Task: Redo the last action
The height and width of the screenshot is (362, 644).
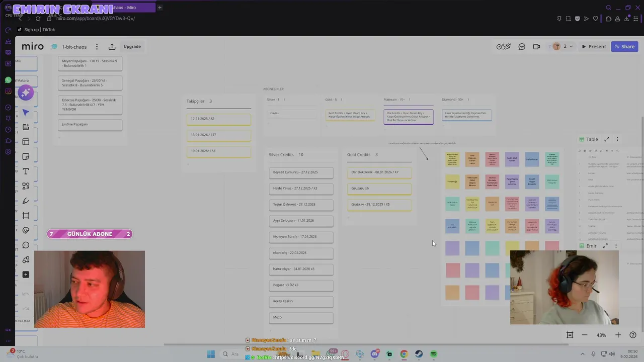Action: (x=26, y=309)
